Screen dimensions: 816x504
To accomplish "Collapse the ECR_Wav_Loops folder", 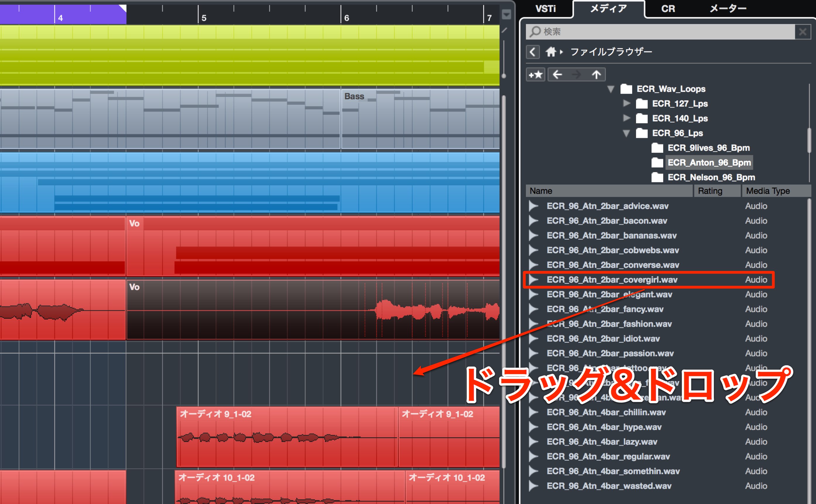I will coord(611,89).
